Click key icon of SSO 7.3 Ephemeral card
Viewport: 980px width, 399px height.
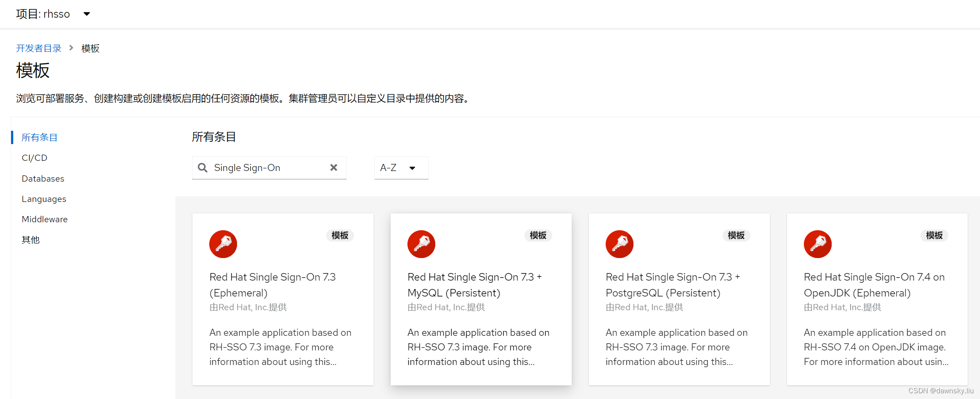[223, 244]
